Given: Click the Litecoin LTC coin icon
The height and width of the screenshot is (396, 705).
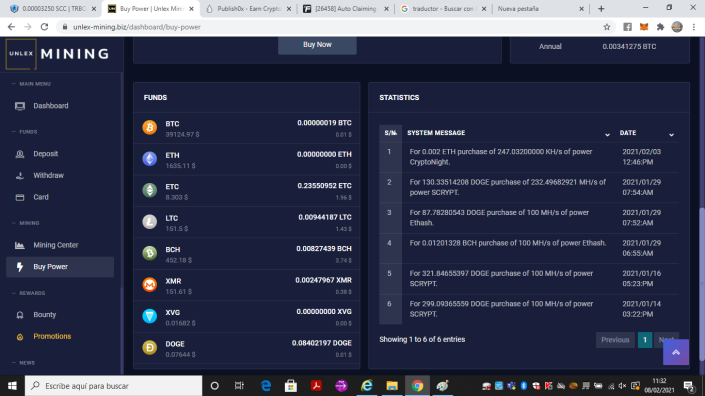Looking at the screenshot, I should tap(150, 222).
